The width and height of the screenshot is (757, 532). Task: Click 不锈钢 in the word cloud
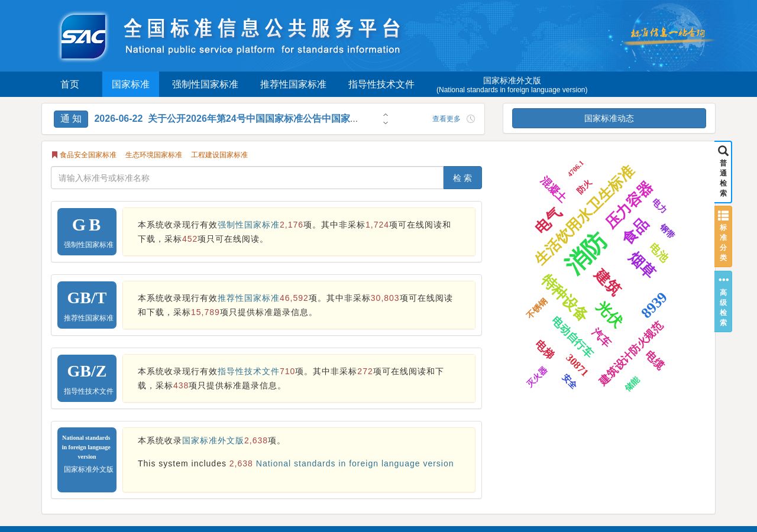(536, 308)
